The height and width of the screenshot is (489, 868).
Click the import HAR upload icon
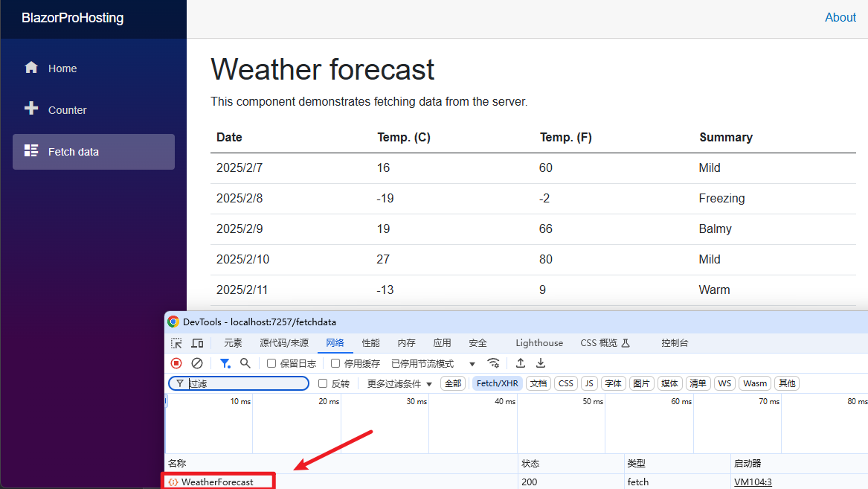521,363
